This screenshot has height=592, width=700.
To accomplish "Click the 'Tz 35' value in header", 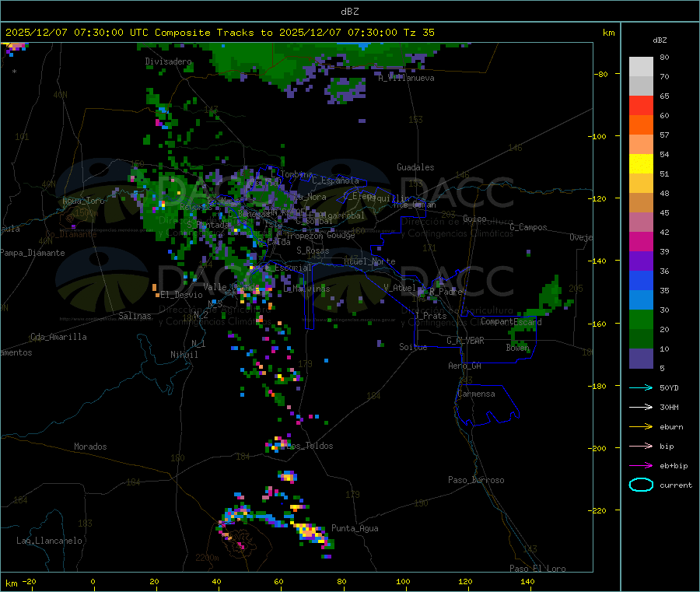I will pos(419,33).
